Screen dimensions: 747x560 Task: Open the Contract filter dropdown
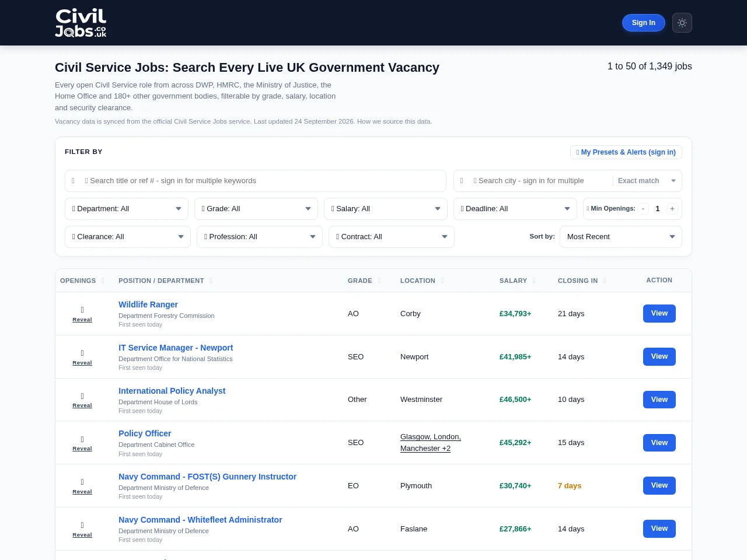tap(392, 237)
